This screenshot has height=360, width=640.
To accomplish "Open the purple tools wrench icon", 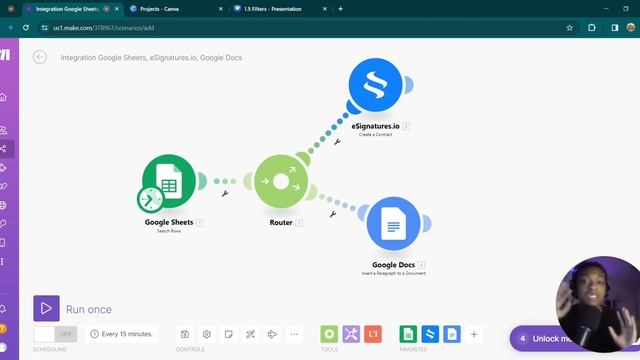I will [x=351, y=334].
